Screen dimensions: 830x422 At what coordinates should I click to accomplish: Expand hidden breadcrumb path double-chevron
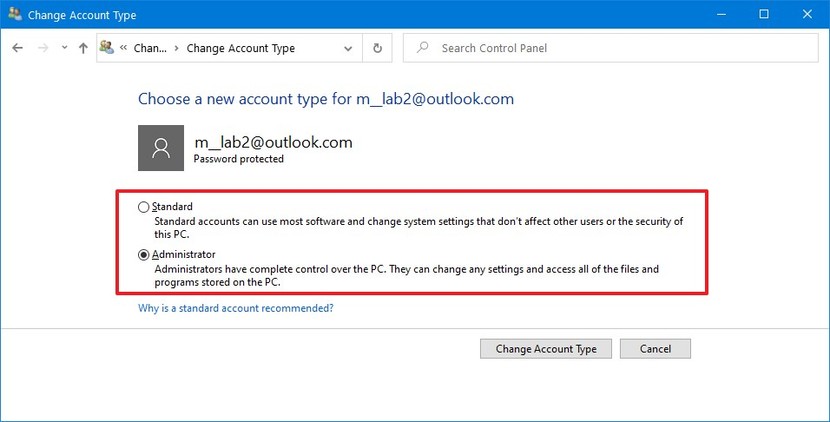pos(123,48)
